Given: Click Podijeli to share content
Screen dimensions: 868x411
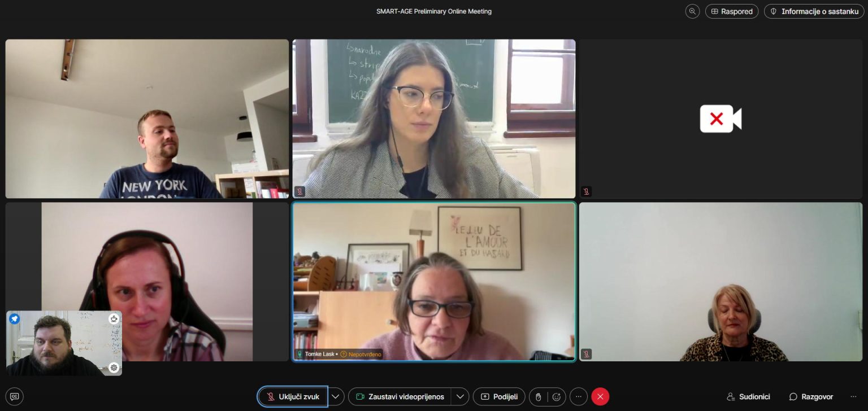Looking at the screenshot, I should 499,396.
